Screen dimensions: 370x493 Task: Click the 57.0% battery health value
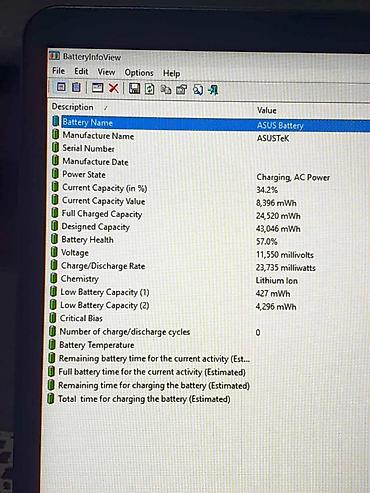coord(267,242)
